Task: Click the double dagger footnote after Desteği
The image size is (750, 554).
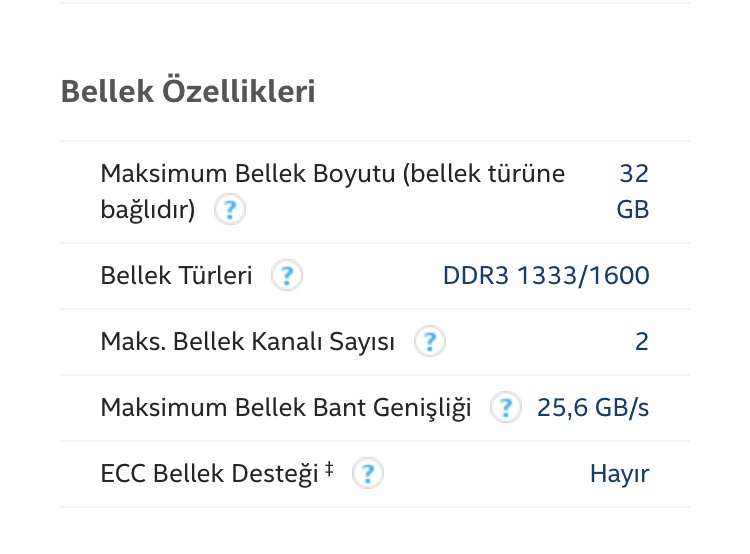Action: (329, 469)
